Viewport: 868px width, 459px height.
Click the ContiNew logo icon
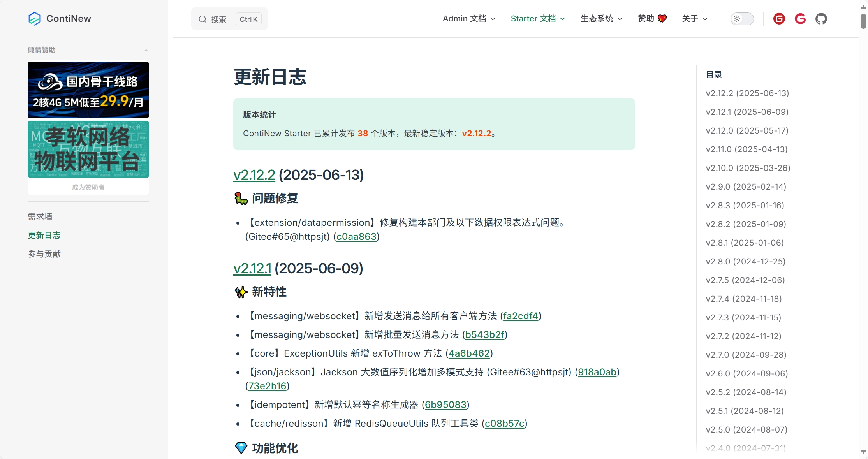click(x=35, y=19)
